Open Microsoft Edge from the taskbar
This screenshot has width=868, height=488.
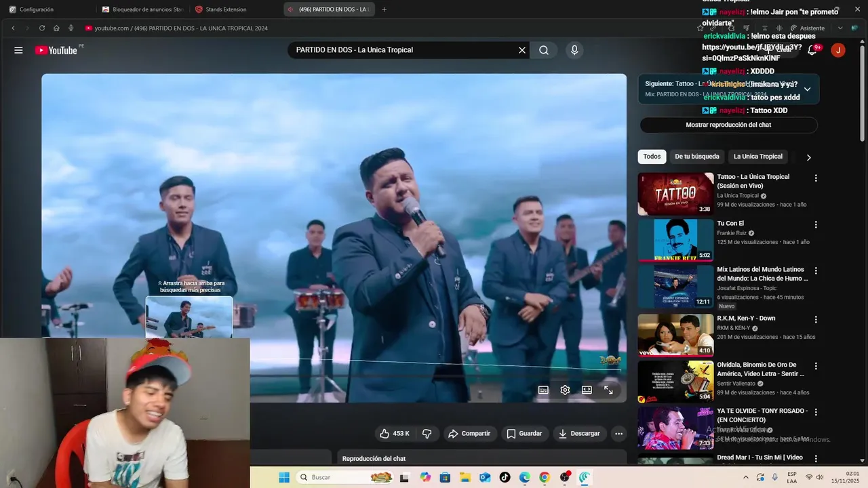click(x=525, y=477)
